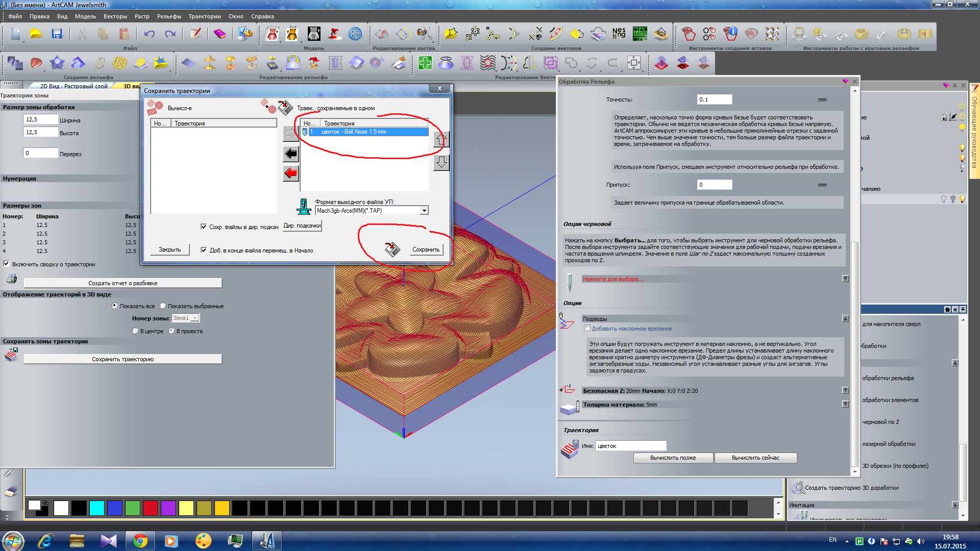This screenshot has width=980, height=551.
Task: Expand the Безопасная Z section
Action: 845,390
